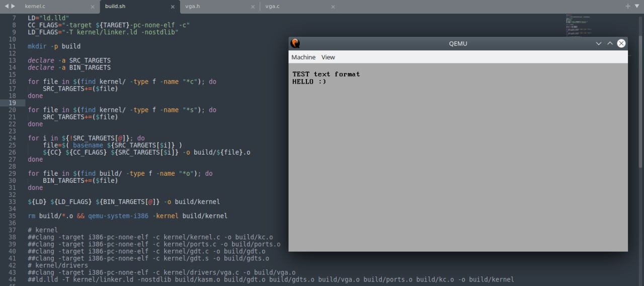This screenshot has width=644, height=286.
Task: Click 'TEST text format' in QEMU display
Action: coord(326,74)
